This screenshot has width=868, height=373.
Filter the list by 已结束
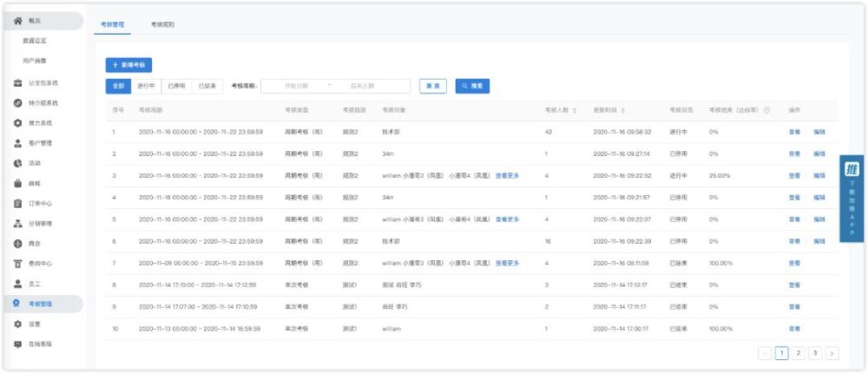(x=207, y=87)
